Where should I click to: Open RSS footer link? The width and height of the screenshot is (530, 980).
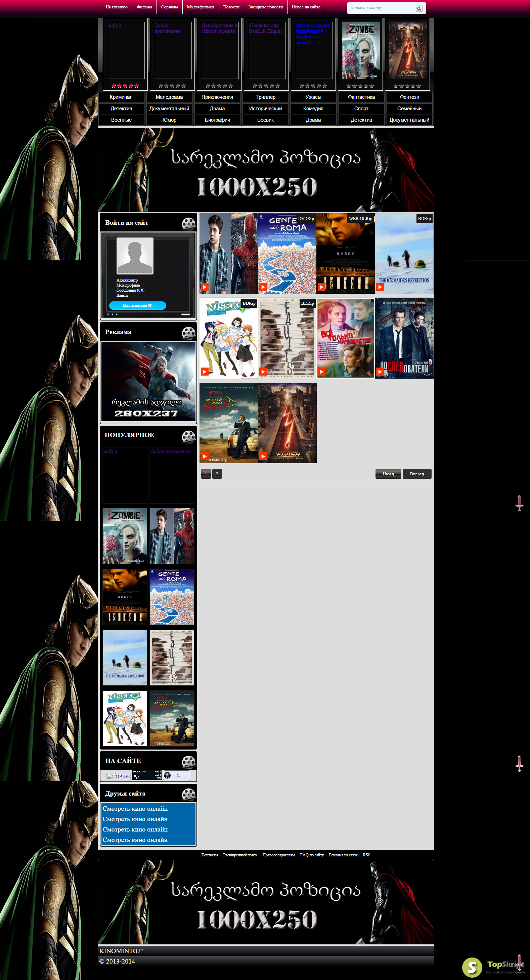(366, 855)
